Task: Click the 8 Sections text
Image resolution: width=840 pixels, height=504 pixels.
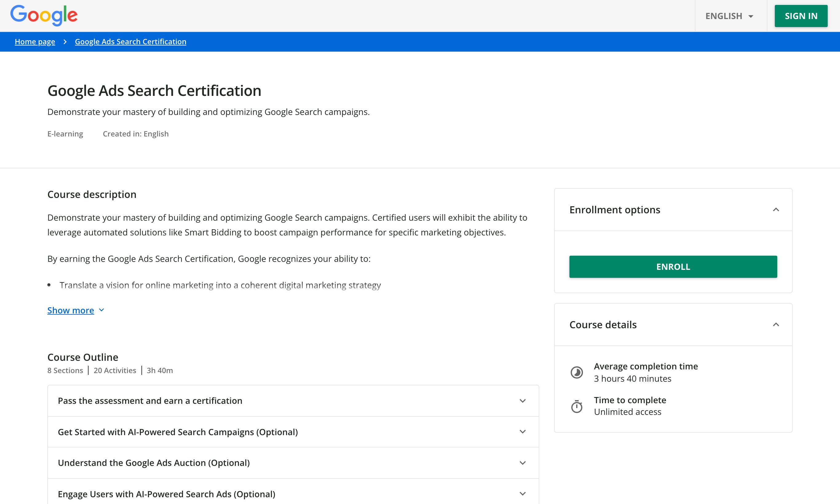Action: point(65,371)
